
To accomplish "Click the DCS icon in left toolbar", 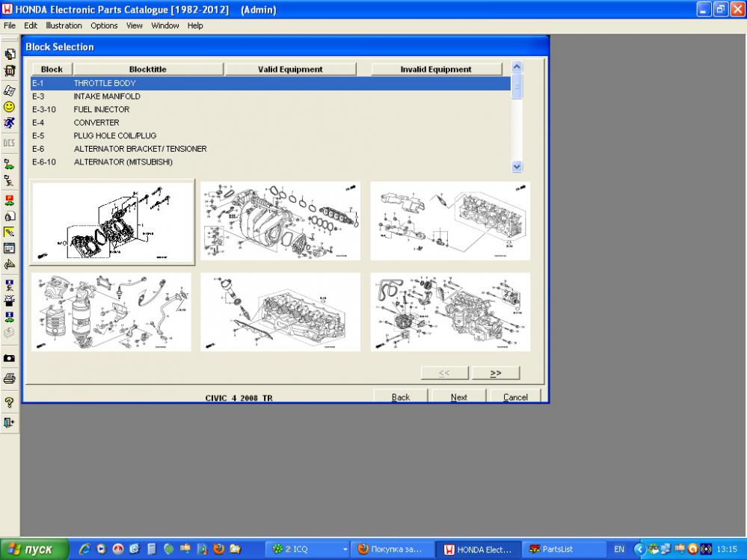I will 9,143.
